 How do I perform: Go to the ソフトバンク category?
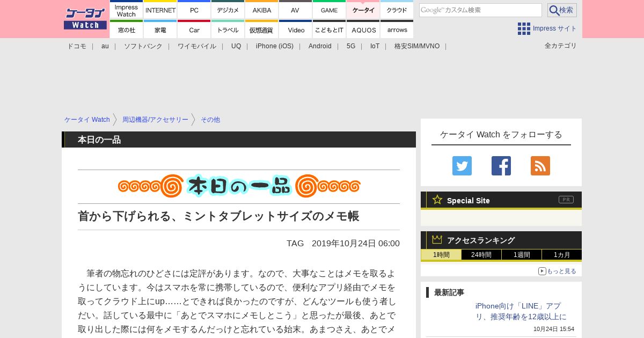[x=143, y=46]
